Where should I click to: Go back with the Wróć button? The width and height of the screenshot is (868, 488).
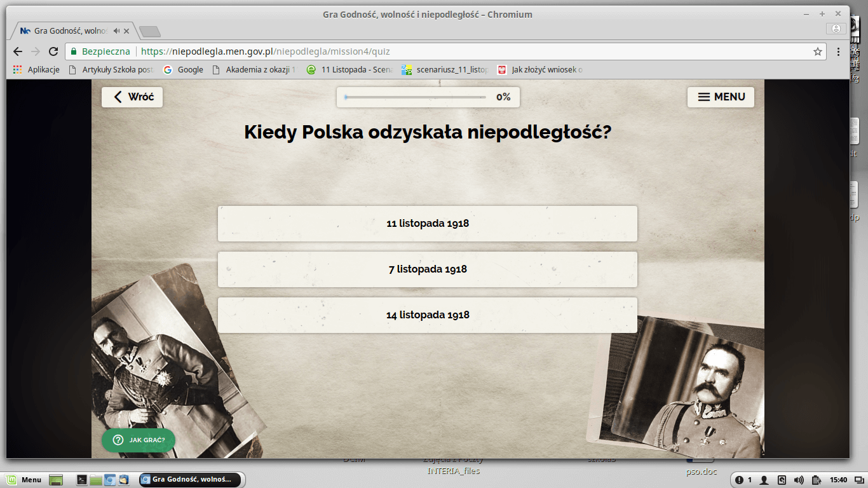[132, 97]
